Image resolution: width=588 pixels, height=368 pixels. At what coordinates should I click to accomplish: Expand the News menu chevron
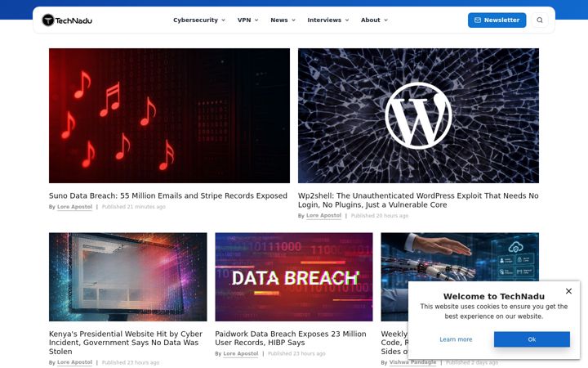[294, 20]
